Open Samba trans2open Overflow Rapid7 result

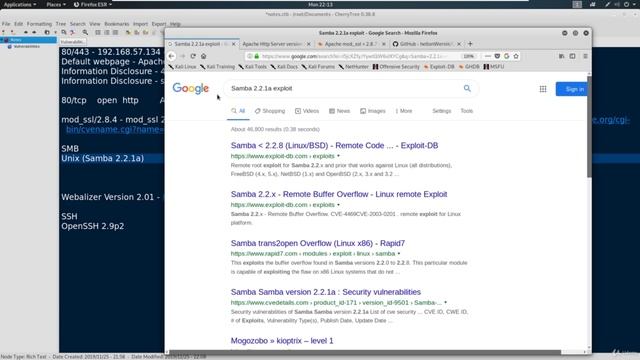318,243
